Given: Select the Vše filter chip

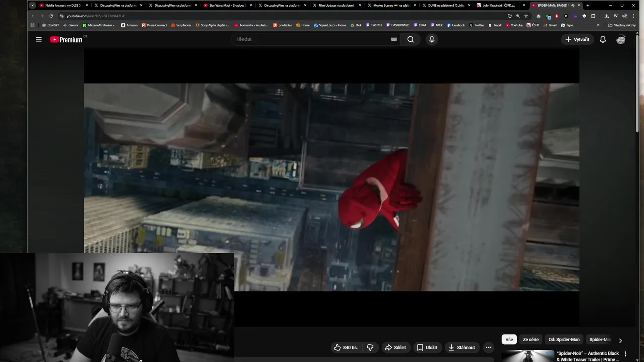Looking at the screenshot, I should coord(509,339).
